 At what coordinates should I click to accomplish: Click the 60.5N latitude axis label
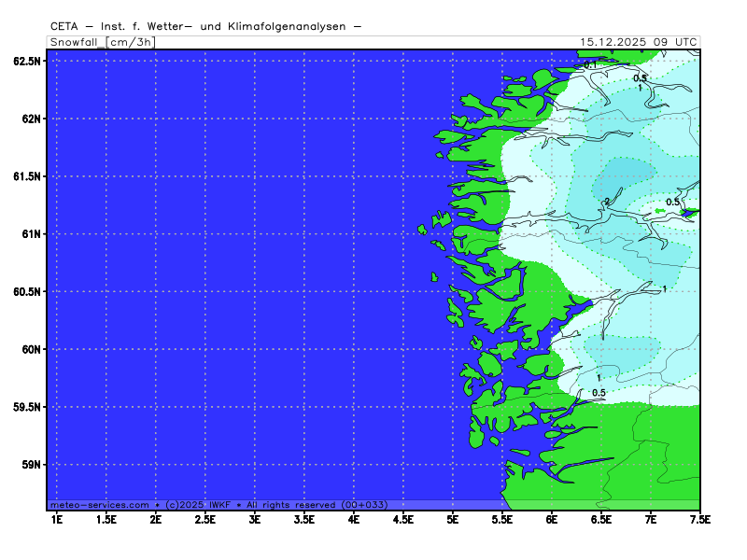27,292
